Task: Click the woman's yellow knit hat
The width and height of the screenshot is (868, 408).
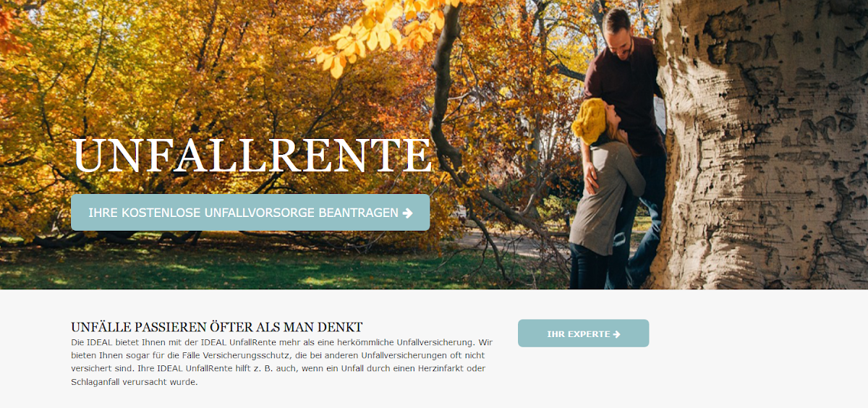Action: click(590, 119)
